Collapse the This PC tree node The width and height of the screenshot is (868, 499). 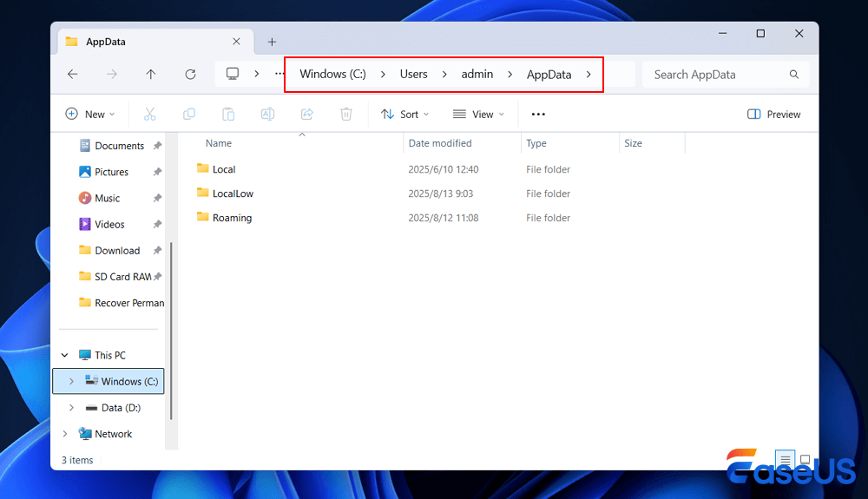tap(65, 355)
